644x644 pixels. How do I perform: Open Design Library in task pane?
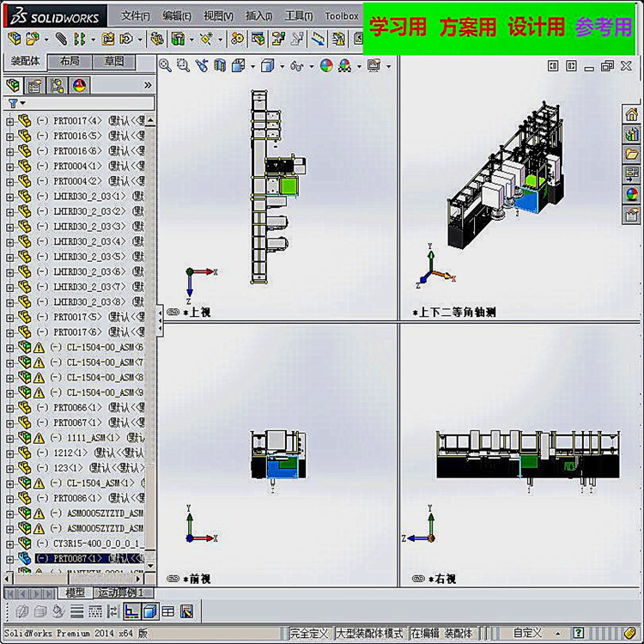coord(632,134)
